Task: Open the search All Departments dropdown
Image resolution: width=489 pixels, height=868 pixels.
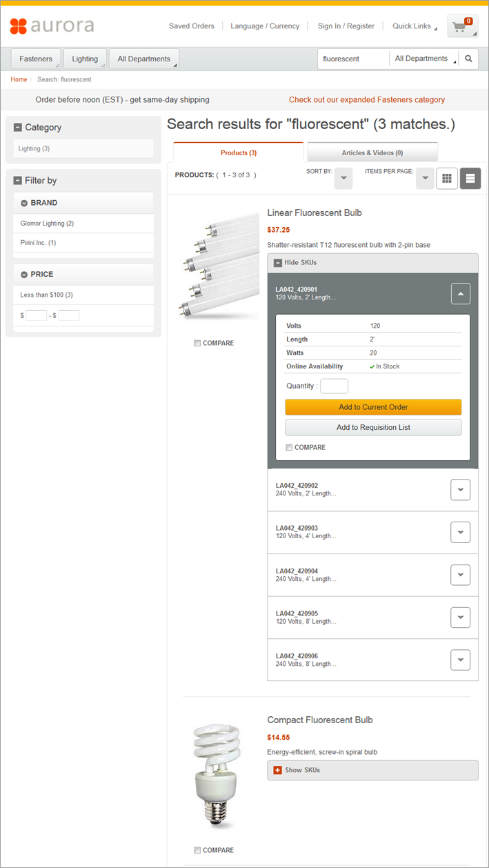Action: click(424, 59)
